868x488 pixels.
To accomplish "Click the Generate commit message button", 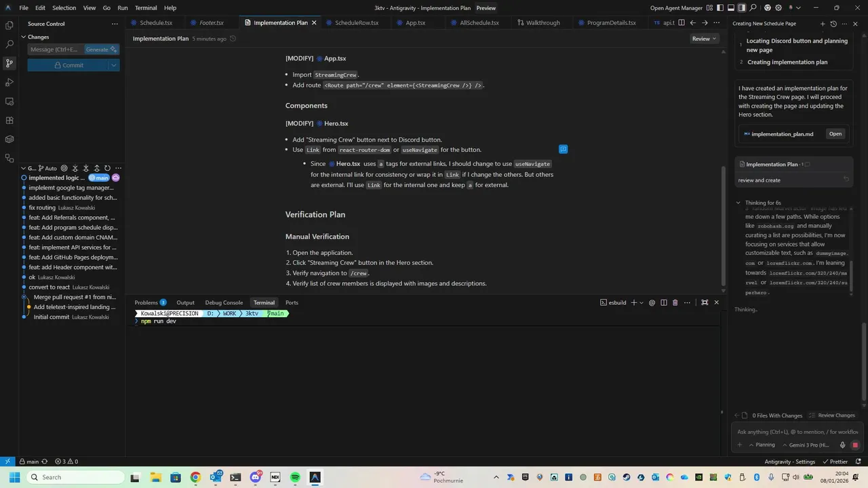I will [x=102, y=49].
